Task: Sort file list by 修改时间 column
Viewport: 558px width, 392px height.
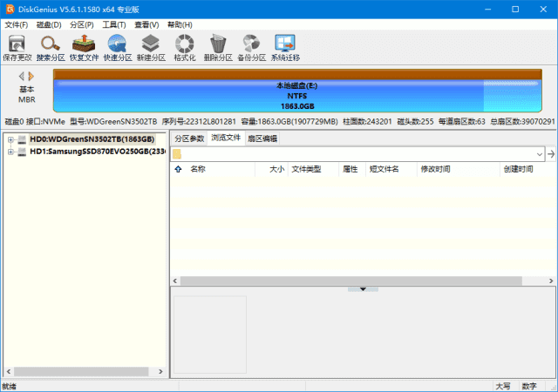Action: [435, 169]
